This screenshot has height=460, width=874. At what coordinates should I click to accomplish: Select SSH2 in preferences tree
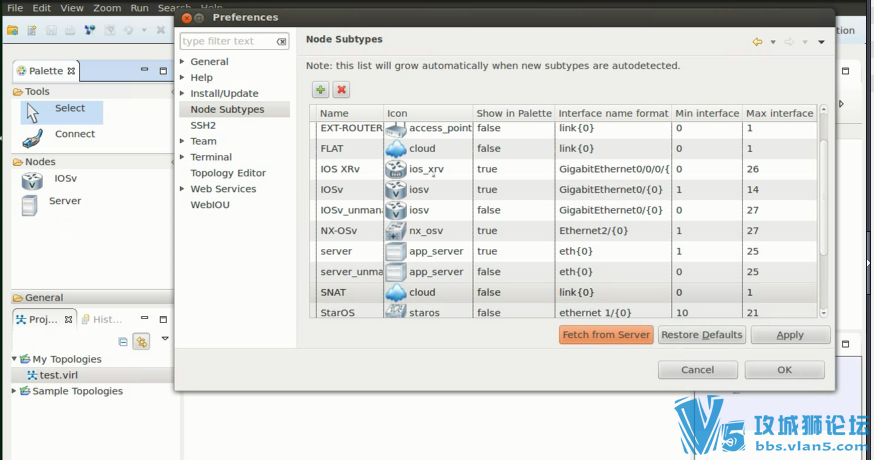(x=203, y=125)
